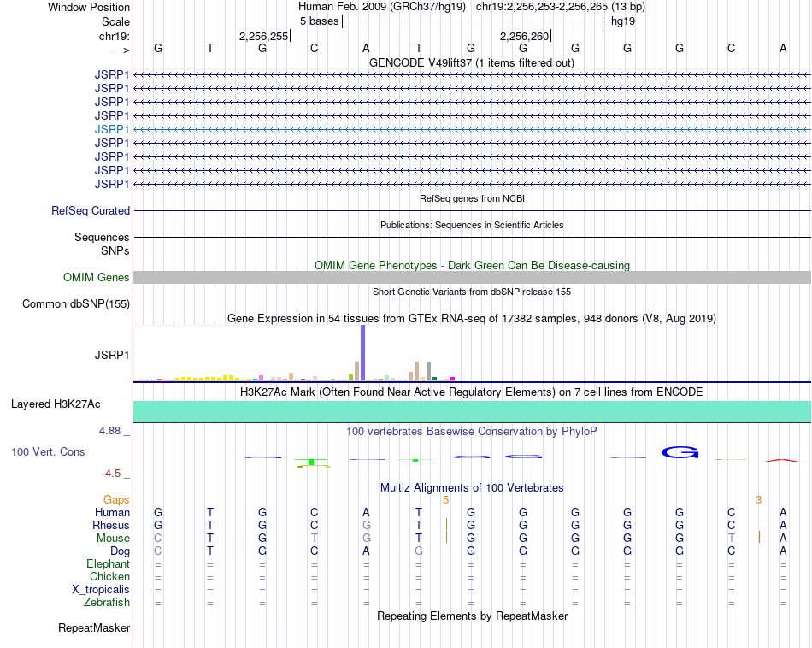
Task: Click the OMIM Gene Phenotypes green title
Action: pyautogui.click(x=472, y=265)
